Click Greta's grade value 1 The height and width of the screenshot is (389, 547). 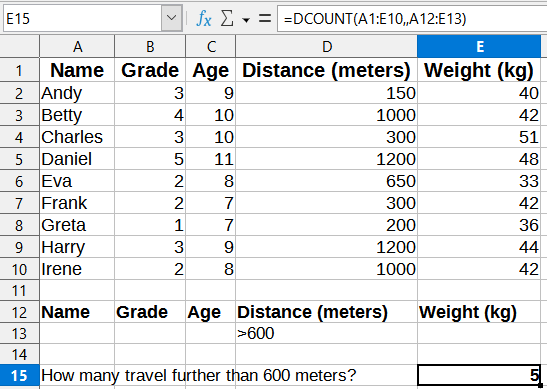[150, 225]
